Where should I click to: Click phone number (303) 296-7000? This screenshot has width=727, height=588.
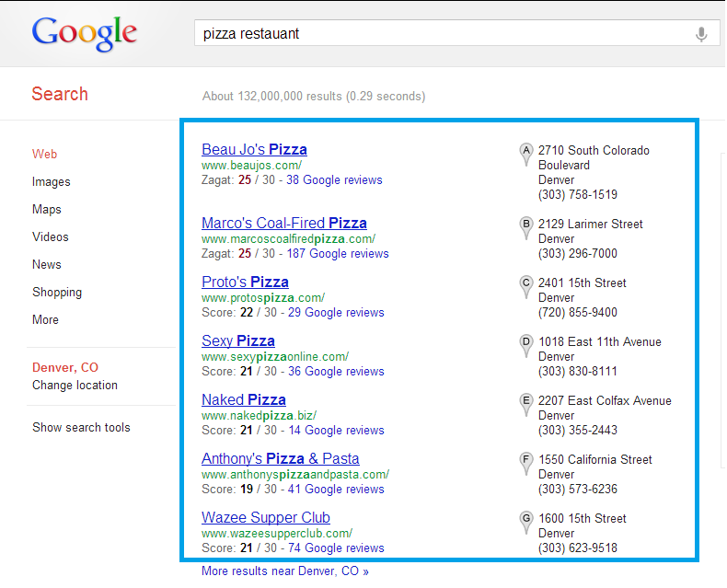[x=577, y=253]
